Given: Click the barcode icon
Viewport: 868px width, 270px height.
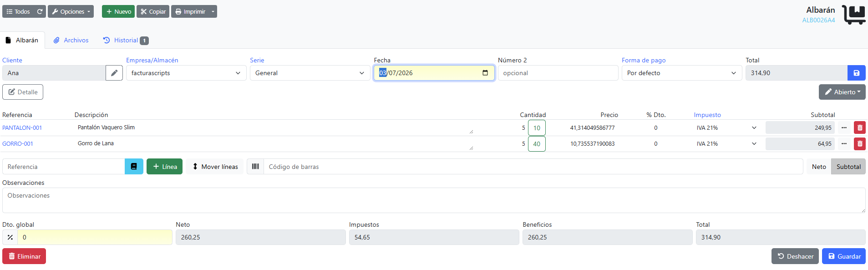Looking at the screenshot, I should pos(255,167).
